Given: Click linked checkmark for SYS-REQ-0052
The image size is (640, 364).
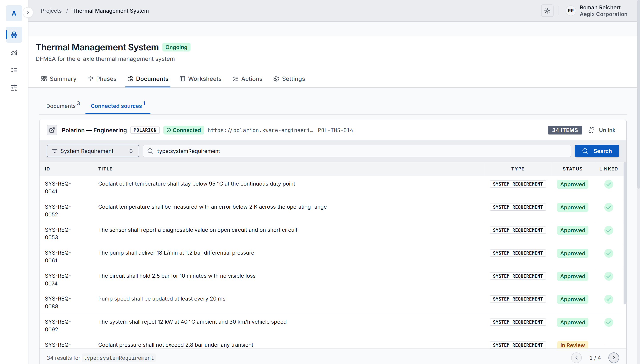Looking at the screenshot, I should click(608, 207).
